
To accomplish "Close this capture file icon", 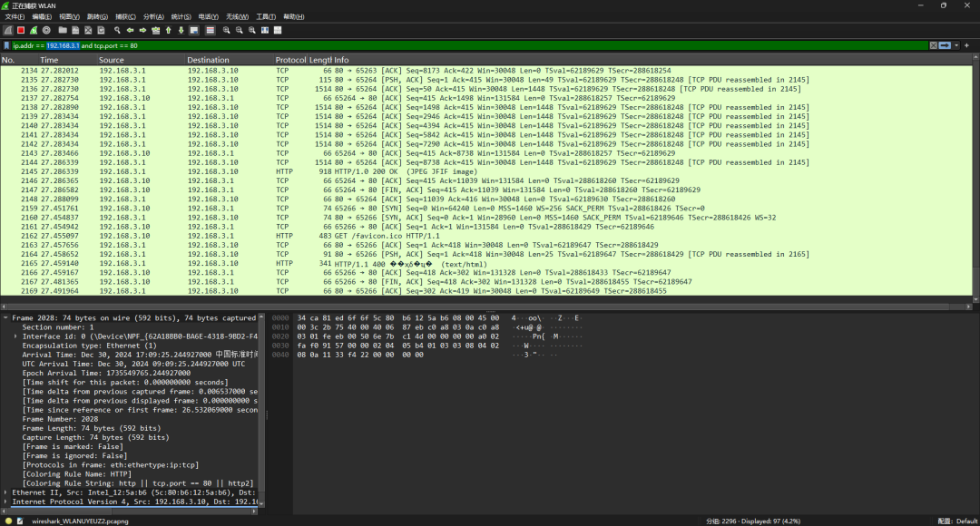I will pos(88,30).
